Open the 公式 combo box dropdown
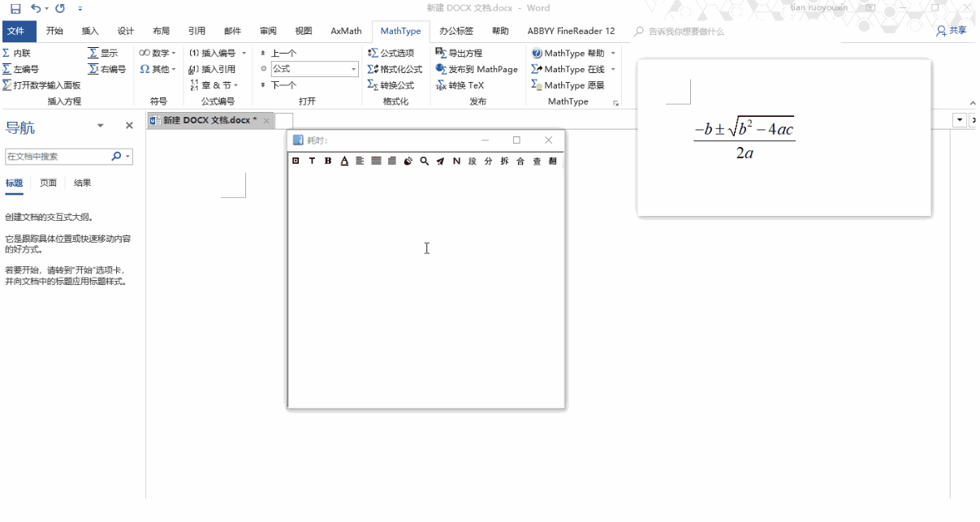This screenshot has width=980, height=522. pos(354,69)
